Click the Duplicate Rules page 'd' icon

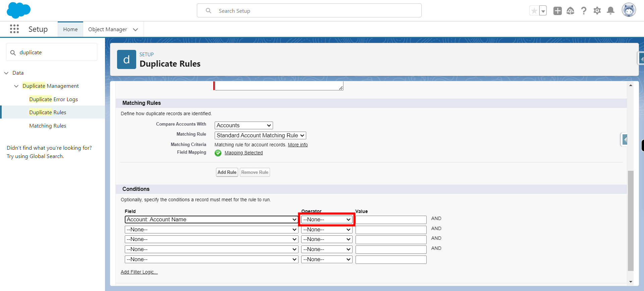(x=126, y=60)
